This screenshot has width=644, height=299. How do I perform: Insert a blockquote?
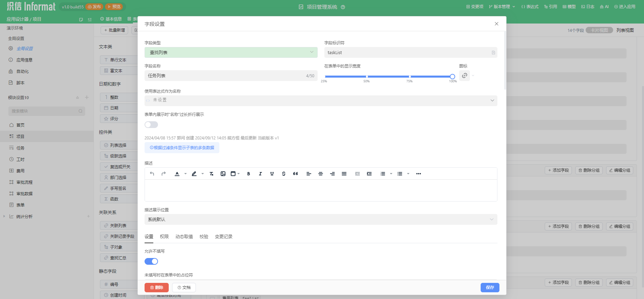click(296, 174)
